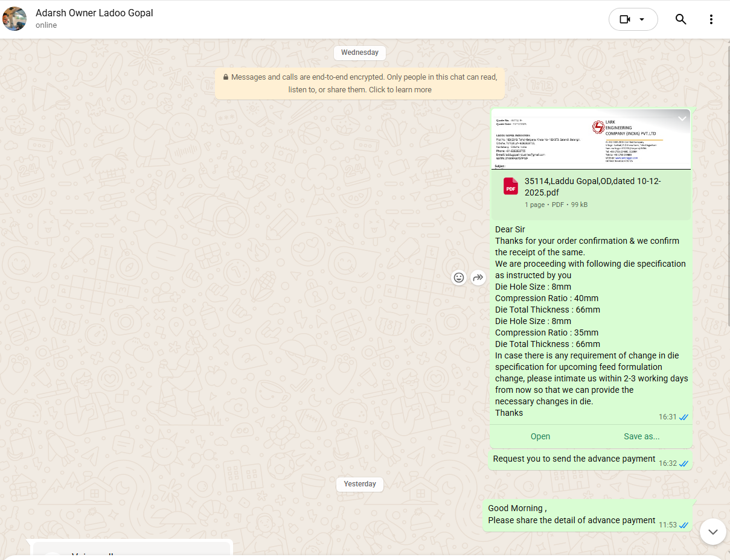Click Save as... for the PDF
Image resolution: width=730 pixels, height=560 pixels.
641,436
